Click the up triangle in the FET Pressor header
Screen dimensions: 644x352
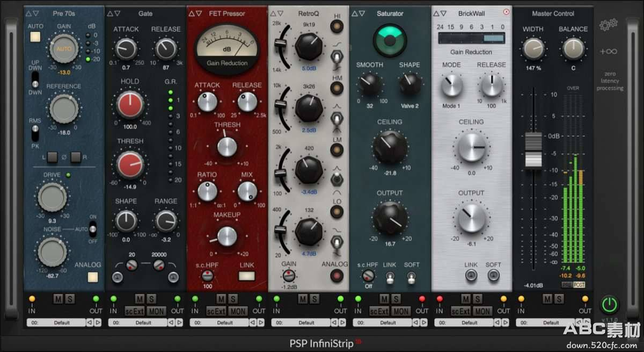(x=192, y=13)
